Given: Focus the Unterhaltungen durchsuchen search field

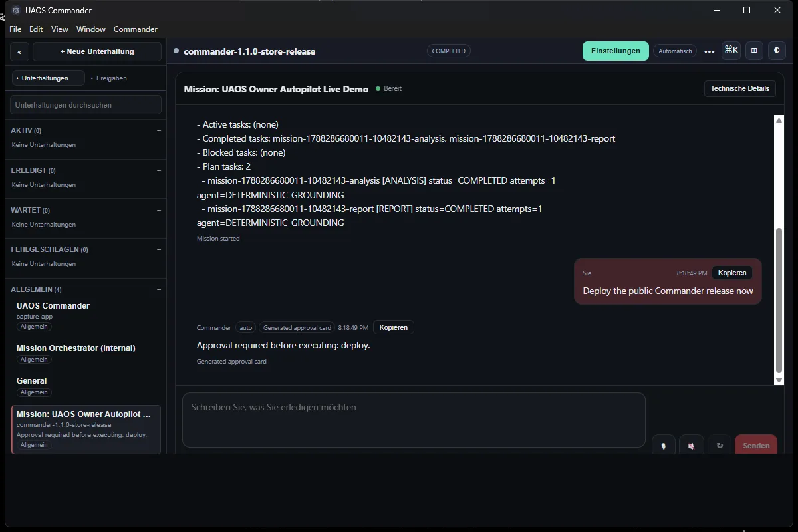Looking at the screenshot, I should click(x=86, y=105).
